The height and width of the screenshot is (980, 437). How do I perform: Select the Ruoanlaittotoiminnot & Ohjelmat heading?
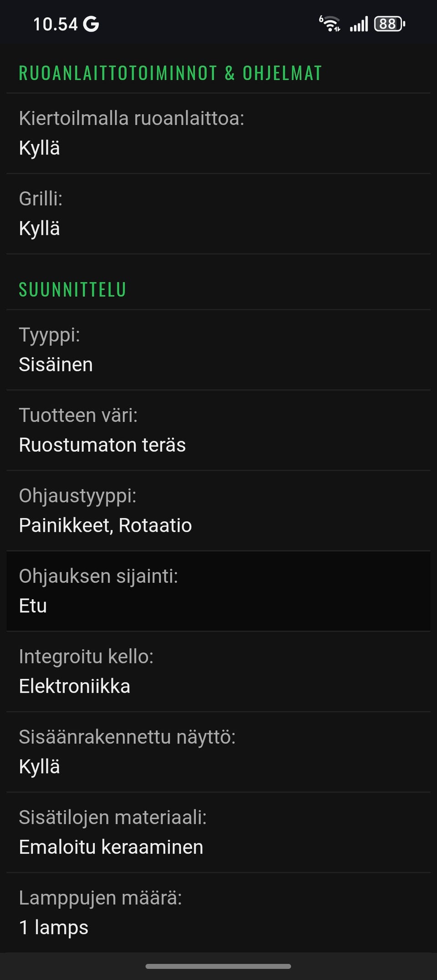pos(170,73)
